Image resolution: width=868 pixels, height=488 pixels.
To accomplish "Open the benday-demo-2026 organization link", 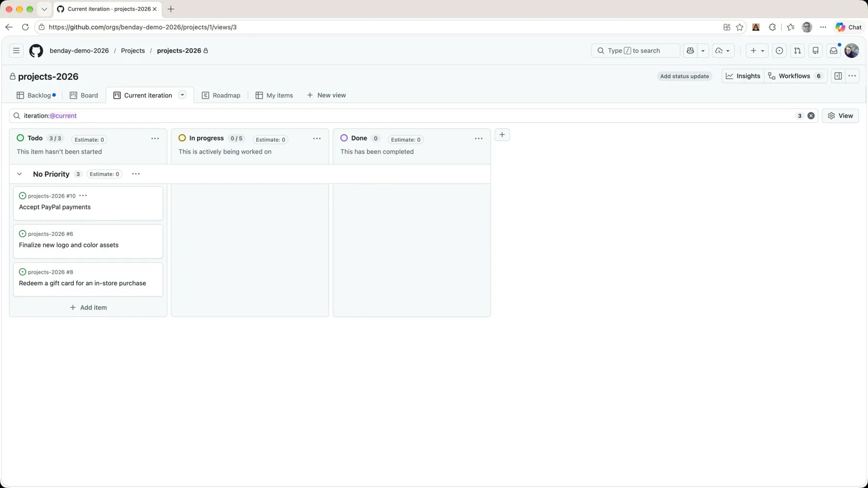I will coord(79,51).
